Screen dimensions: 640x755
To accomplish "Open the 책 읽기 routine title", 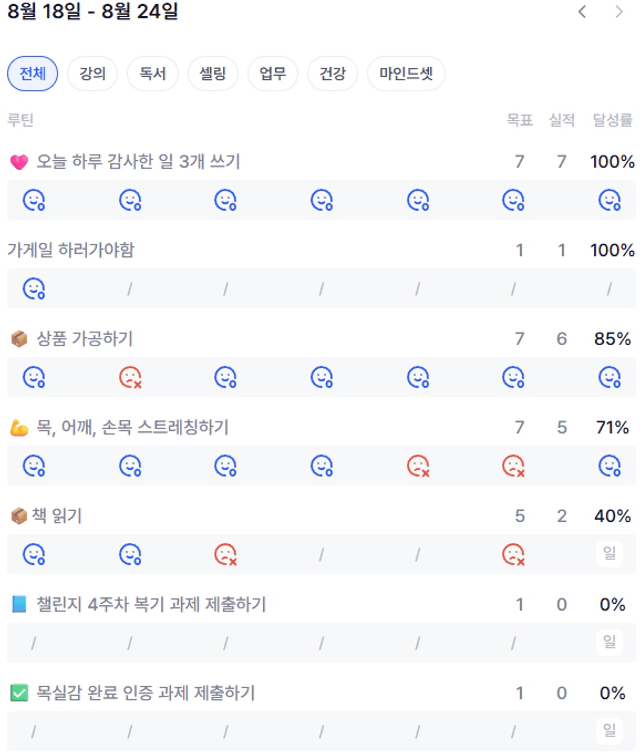I will [57, 516].
